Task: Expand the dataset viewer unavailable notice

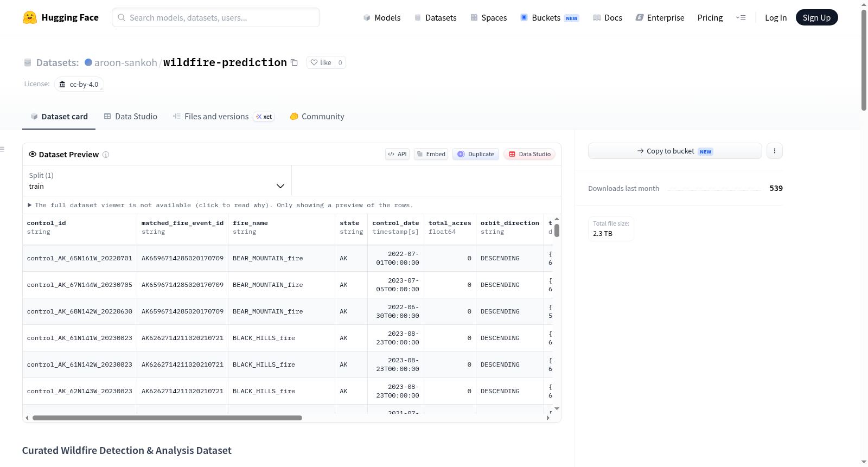Action: pos(221,205)
